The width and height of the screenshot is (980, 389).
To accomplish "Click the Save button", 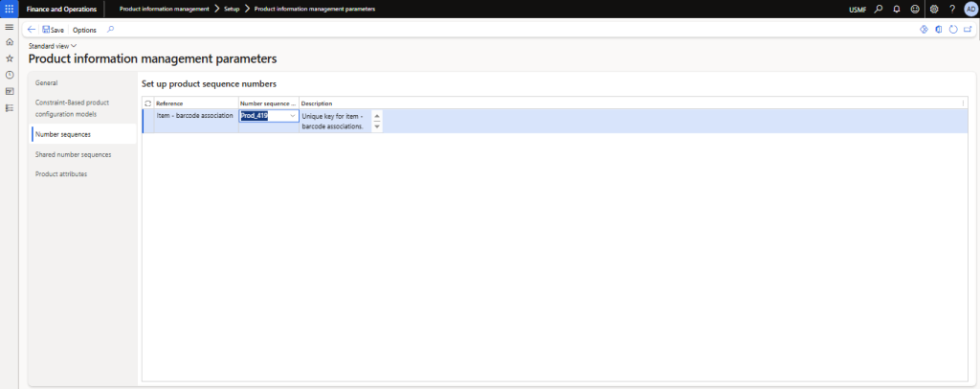I will coord(53,30).
